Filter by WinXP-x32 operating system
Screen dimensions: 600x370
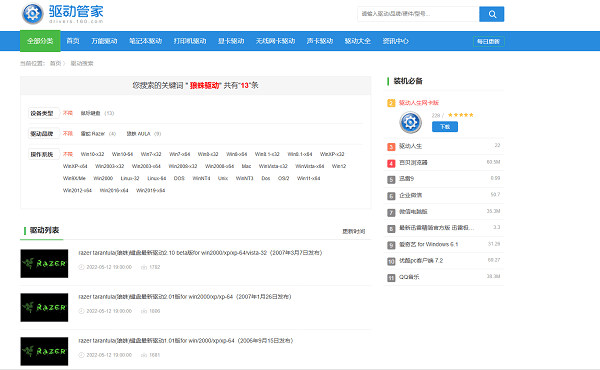(x=332, y=154)
